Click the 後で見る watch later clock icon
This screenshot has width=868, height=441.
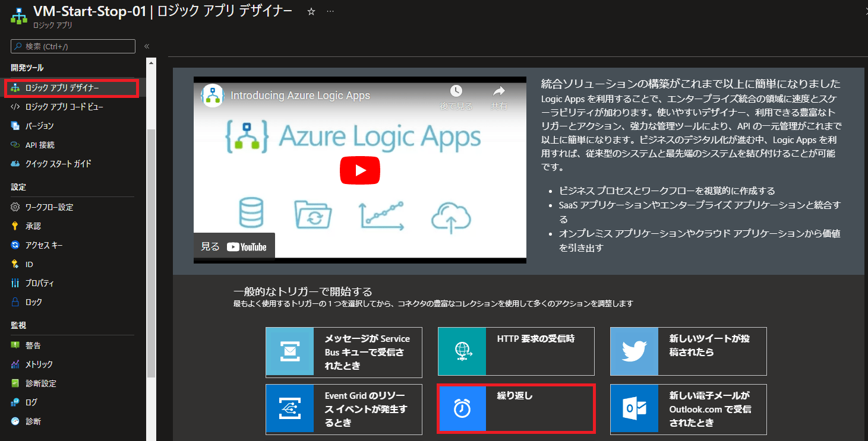click(x=456, y=91)
